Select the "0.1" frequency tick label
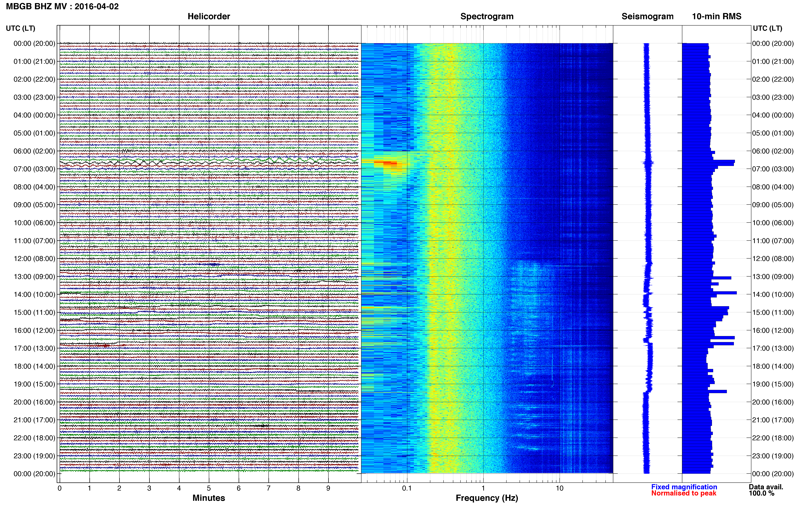This screenshot has height=508, width=812. coord(407,488)
